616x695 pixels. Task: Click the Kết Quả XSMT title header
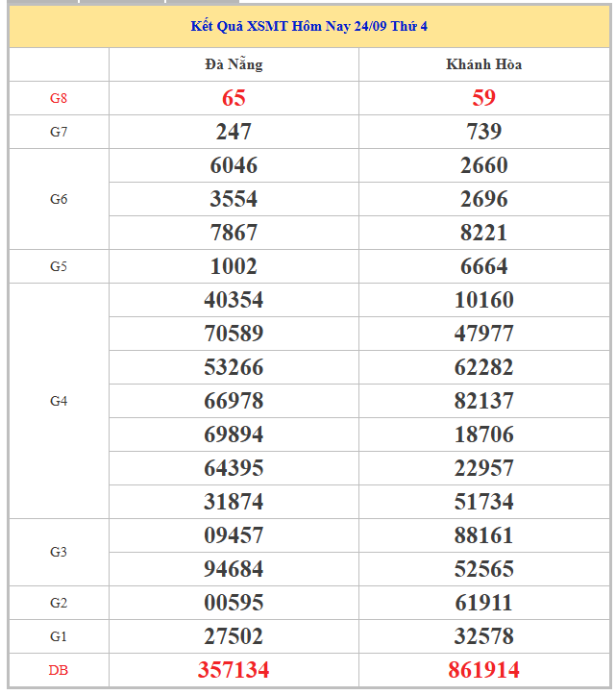[308, 26]
